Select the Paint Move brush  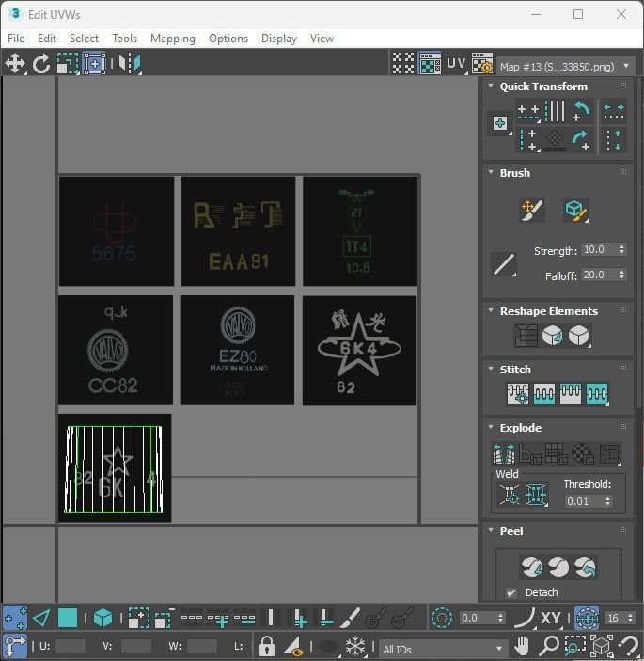(531, 210)
